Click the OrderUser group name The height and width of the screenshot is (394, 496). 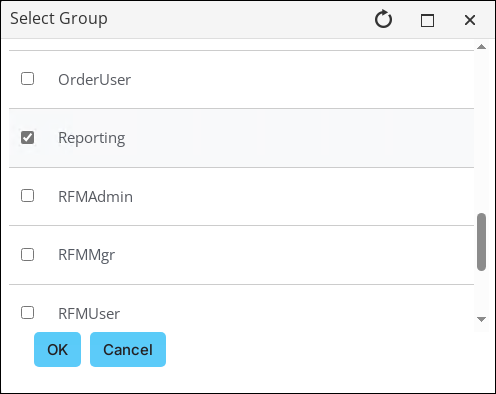coord(94,80)
